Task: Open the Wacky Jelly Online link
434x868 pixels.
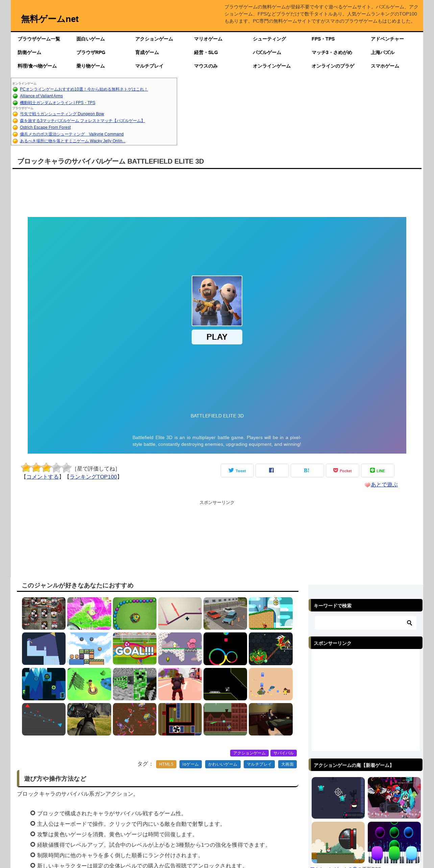Action: tap(73, 141)
